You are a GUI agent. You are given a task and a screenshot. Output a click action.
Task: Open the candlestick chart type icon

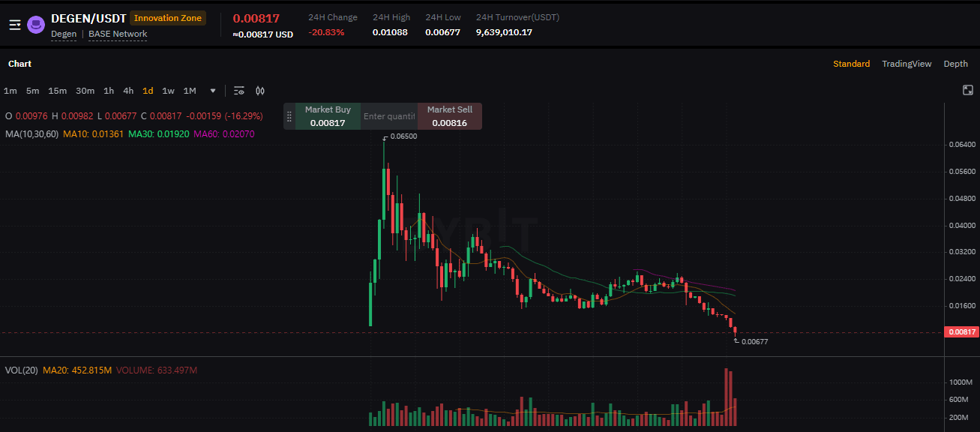pyautogui.click(x=260, y=91)
